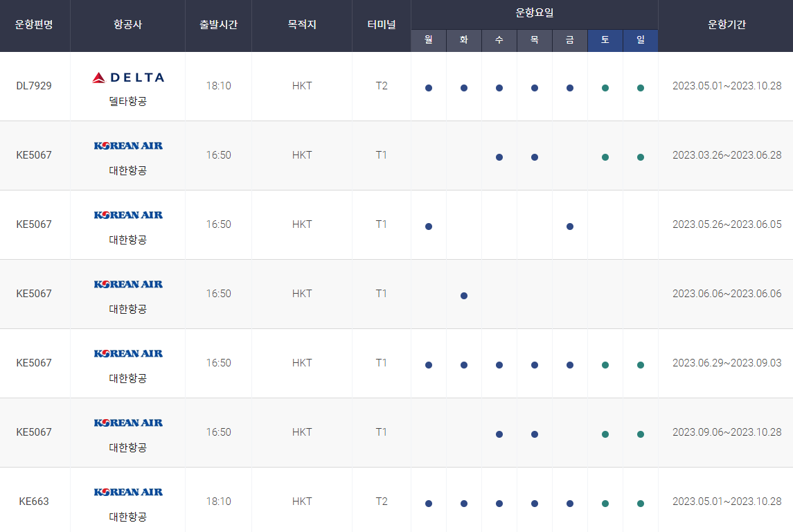The height and width of the screenshot is (532, 793).
Task: Click Monday dot in DL7929 row
Action: pyautogui.click(x=429, y=88)
